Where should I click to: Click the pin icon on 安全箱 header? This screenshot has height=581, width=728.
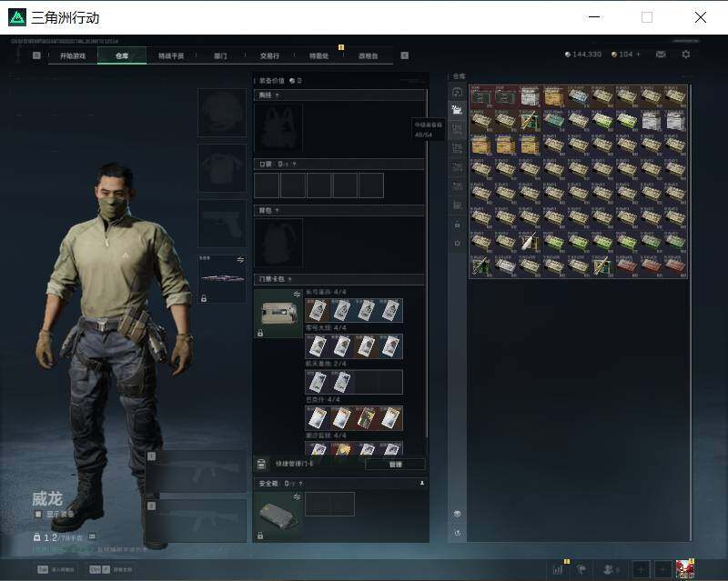[421, 484]
